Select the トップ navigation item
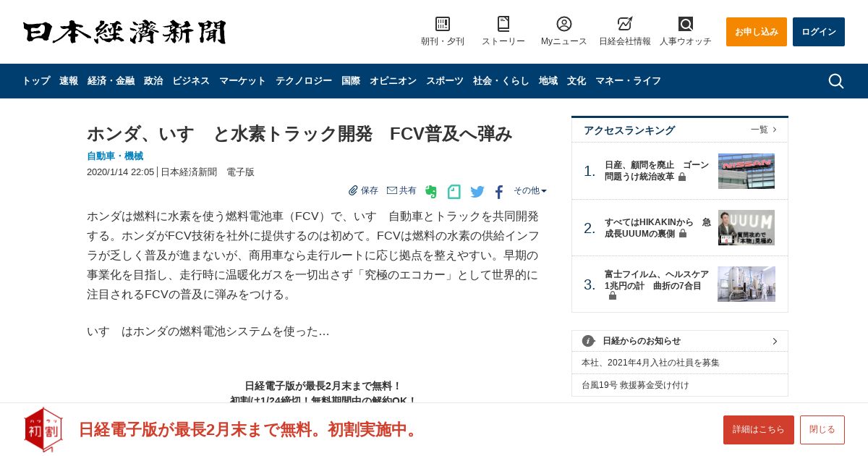868x456 pixels. 36,81
